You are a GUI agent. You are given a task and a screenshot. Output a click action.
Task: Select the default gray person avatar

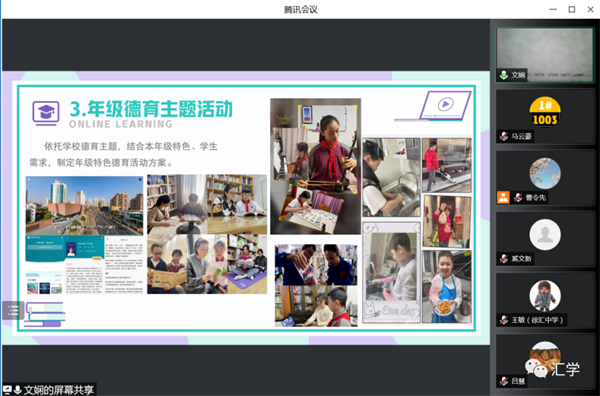pos(545,235)
